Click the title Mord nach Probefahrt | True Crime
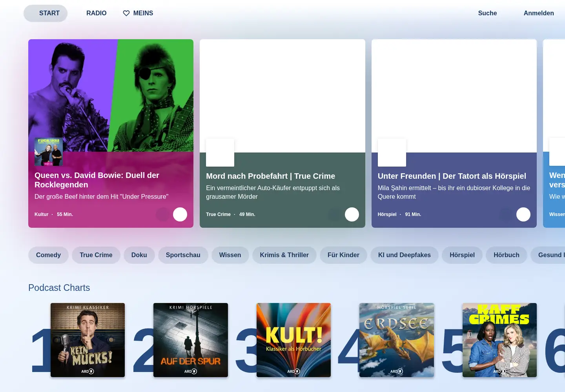565x392 pixels. [271, 176]
